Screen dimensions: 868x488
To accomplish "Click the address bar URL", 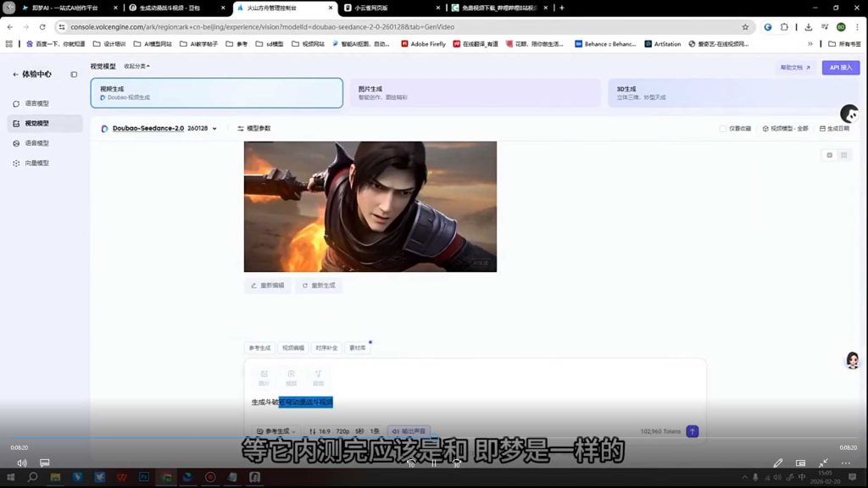I will [x=263, y=26].
